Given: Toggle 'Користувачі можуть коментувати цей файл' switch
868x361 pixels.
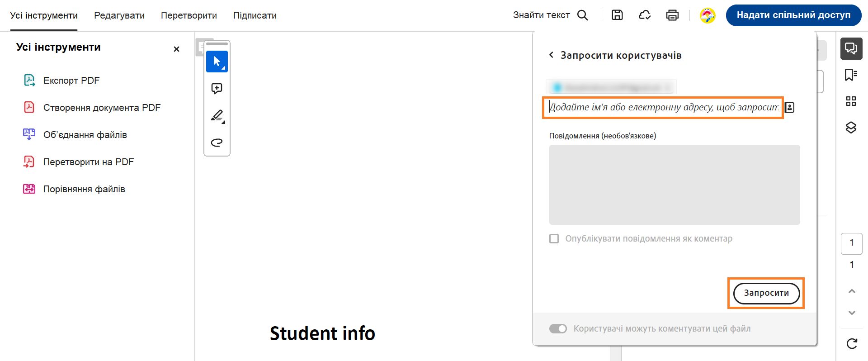Looking at the screenshot, I should (x=558, y=328).
